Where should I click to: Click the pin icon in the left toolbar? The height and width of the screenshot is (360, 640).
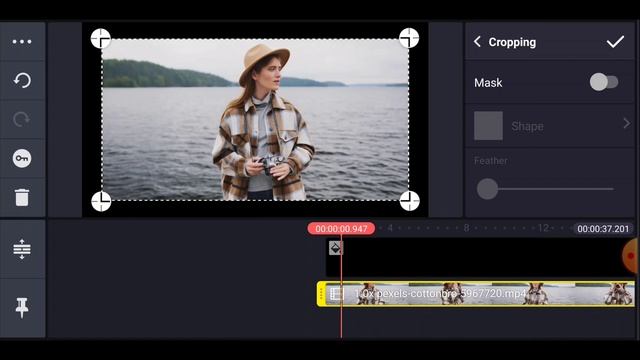click(x=22, y=308)
